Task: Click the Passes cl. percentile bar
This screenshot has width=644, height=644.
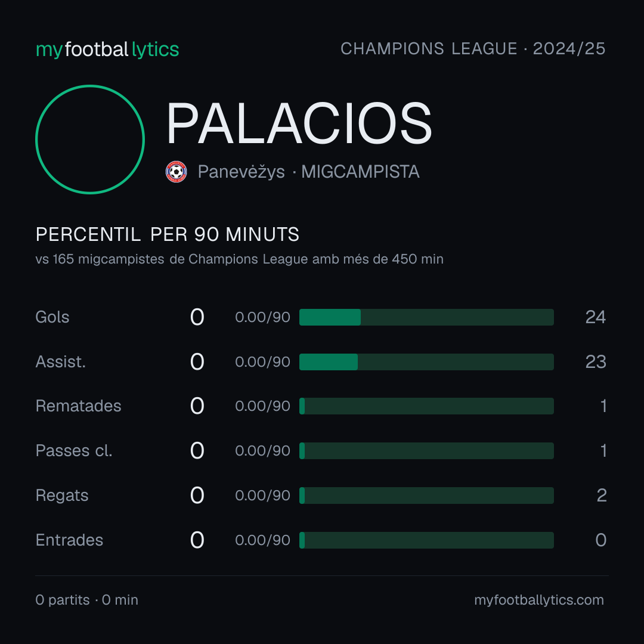Action: (x=426, y=451)
